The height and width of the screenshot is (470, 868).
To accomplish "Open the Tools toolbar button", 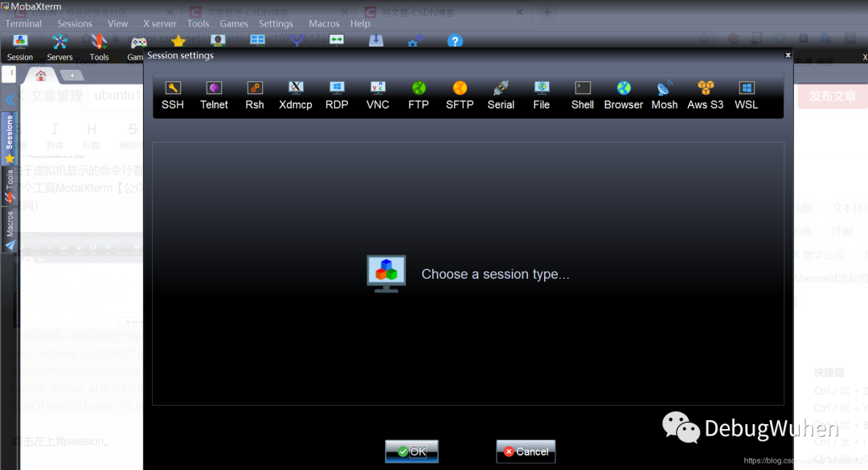I will tap(99, 47).
